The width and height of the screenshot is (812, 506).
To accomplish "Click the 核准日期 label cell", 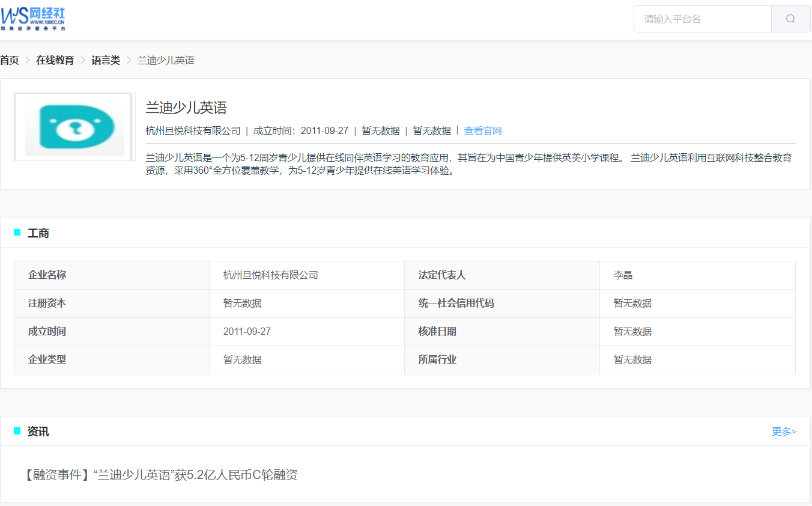I will coord(502,332).
